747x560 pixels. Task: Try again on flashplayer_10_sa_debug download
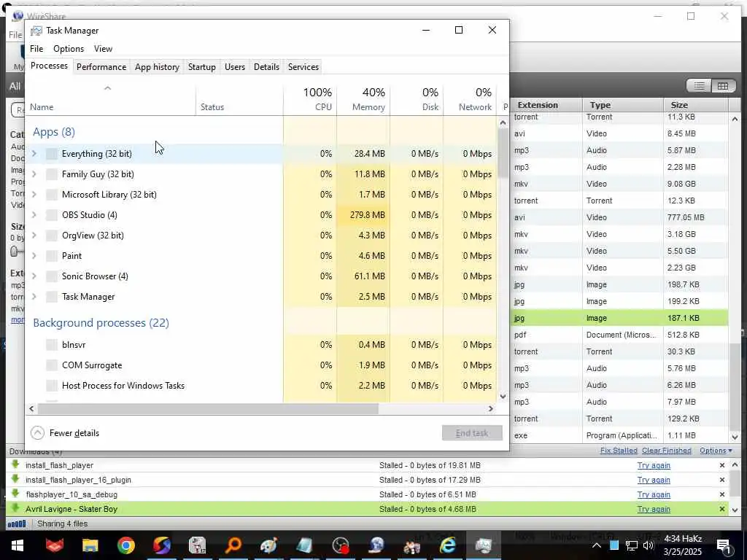click(654, 494)
